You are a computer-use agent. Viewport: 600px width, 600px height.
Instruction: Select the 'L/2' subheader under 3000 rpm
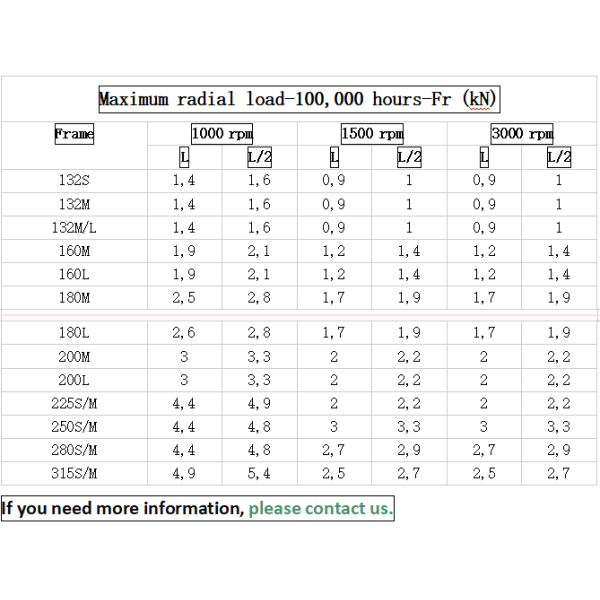(x=559, y=157)
